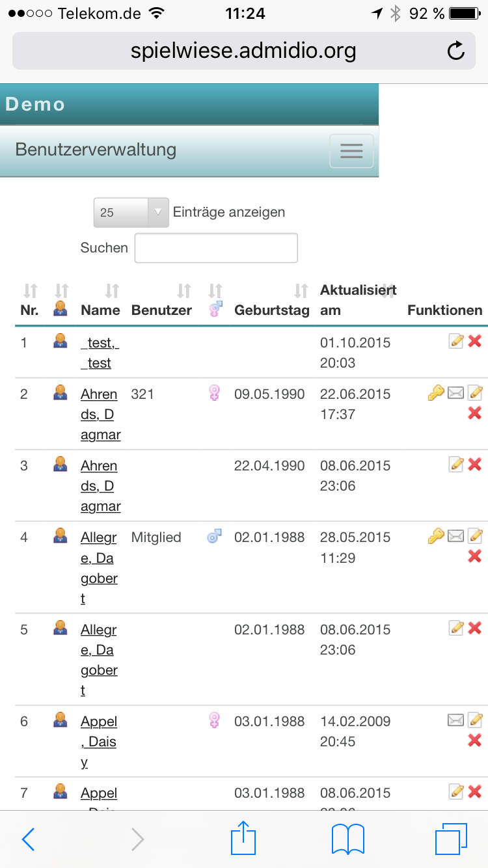Click the edit pencil icon in row 7

point(457,791)
